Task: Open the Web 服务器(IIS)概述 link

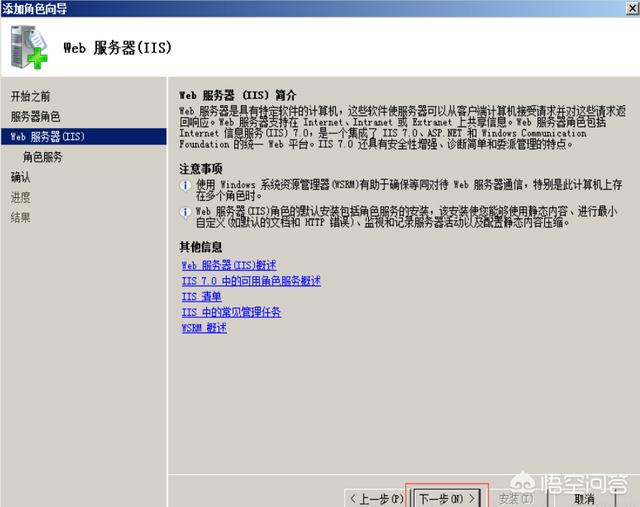Action: [x=229, y=265]
